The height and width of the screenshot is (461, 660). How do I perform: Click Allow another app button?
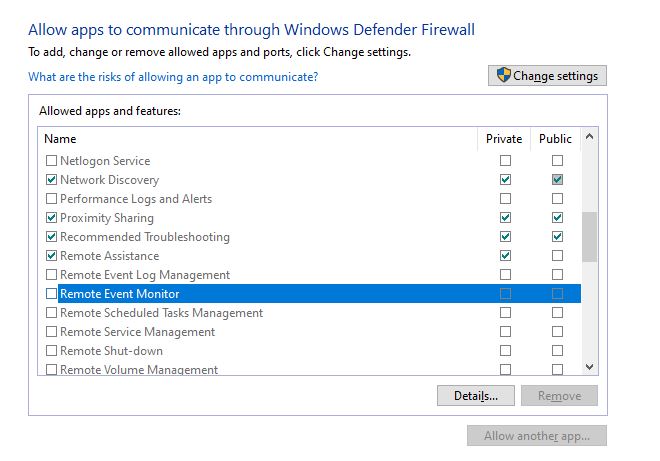[537, 436]
